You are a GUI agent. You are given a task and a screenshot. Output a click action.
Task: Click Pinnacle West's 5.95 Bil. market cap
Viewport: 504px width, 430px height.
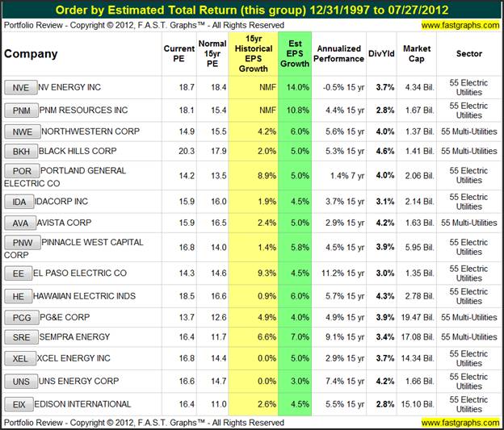pos(419,248)
